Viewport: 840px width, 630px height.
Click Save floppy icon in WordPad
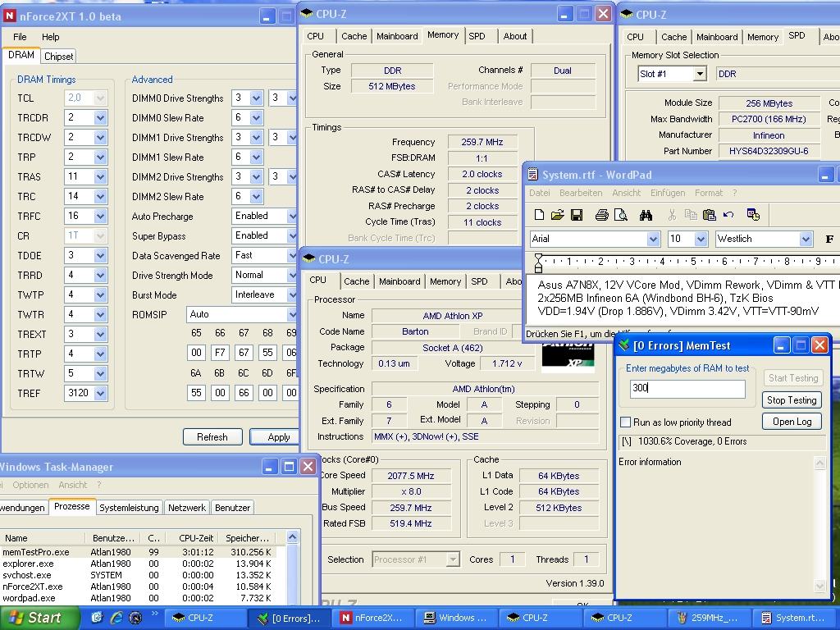(x=577, y=215)
